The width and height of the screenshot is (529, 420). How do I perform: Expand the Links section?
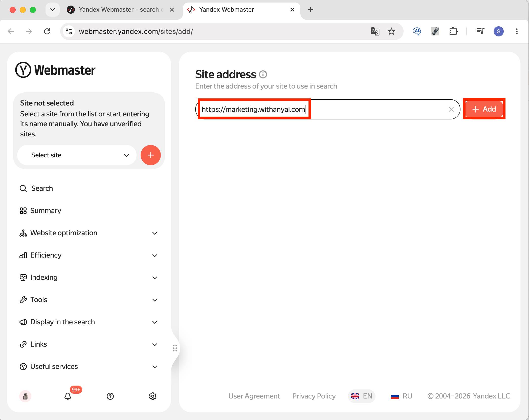tap(89, 344)
